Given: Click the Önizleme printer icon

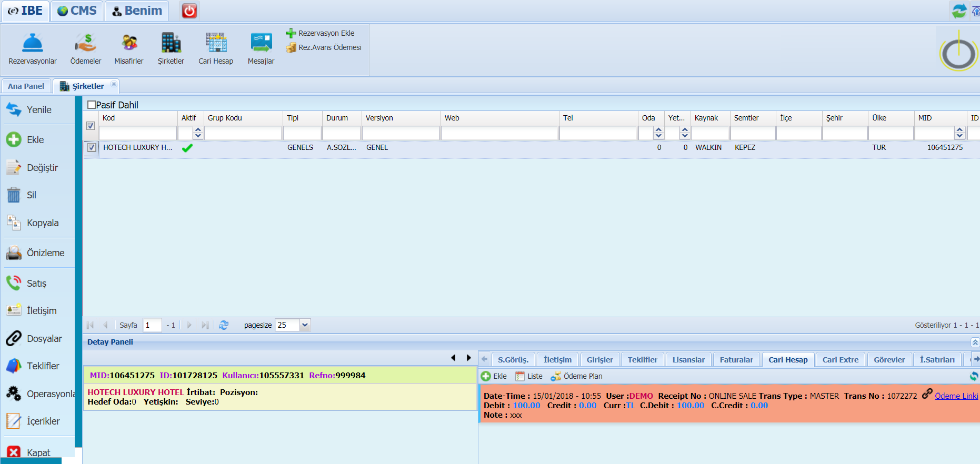Looking at the screenshot, I should click(x=14, y=253).
